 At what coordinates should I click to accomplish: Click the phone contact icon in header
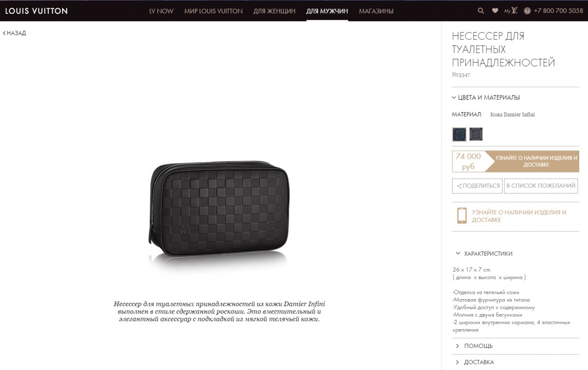(527, 11)
